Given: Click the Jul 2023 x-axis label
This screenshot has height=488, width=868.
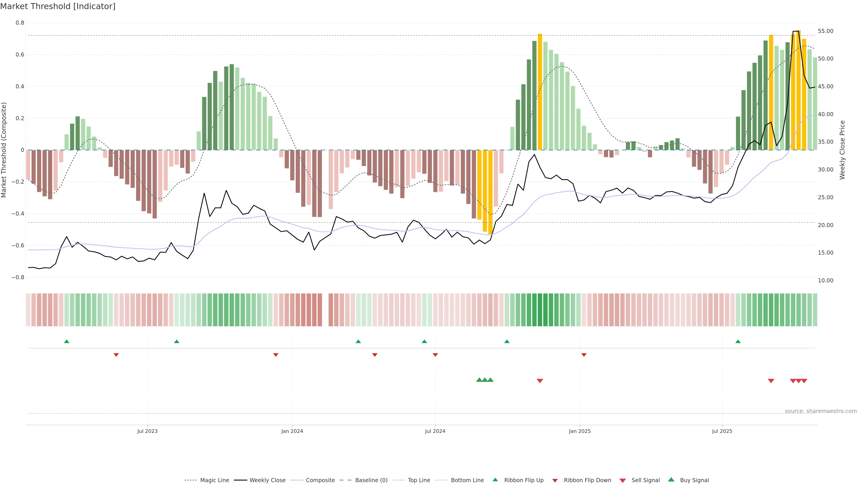Looking at the screenshot, I should (147, 431).
